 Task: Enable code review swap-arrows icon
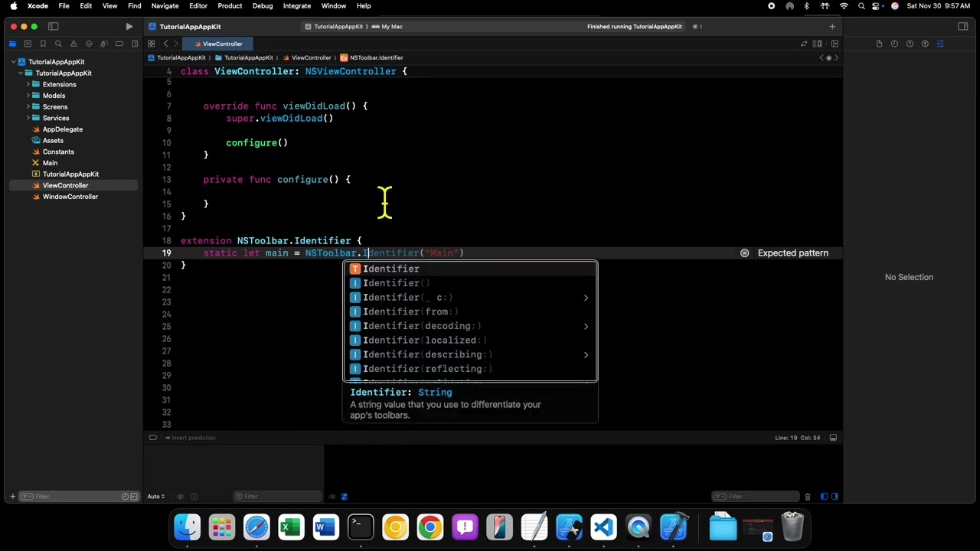804,44
